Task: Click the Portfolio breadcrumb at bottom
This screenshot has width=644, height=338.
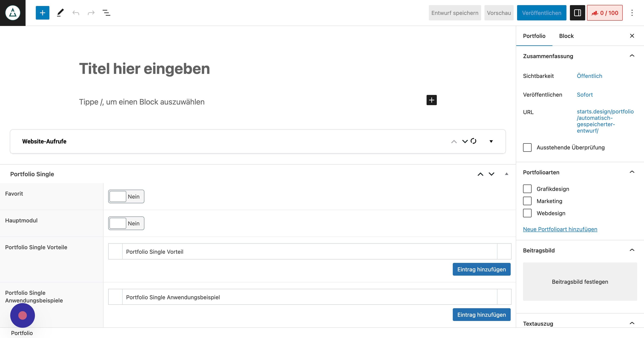Action: 22,333
